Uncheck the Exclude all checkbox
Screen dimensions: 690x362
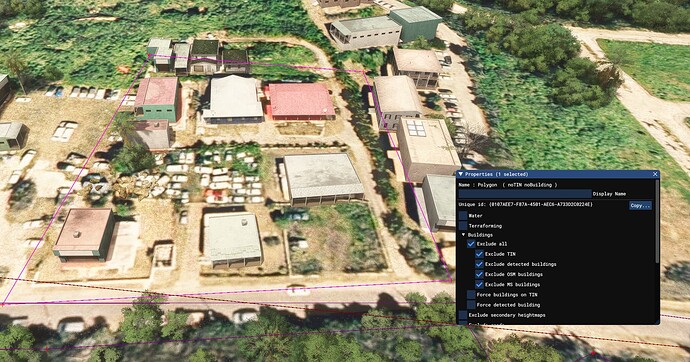pos(471,244)
